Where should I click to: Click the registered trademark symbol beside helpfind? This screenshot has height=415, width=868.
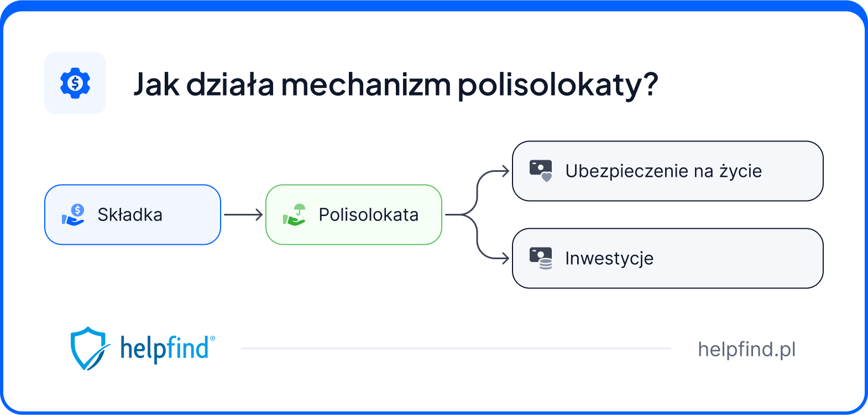pyautogui.click(x=213, y=339)
